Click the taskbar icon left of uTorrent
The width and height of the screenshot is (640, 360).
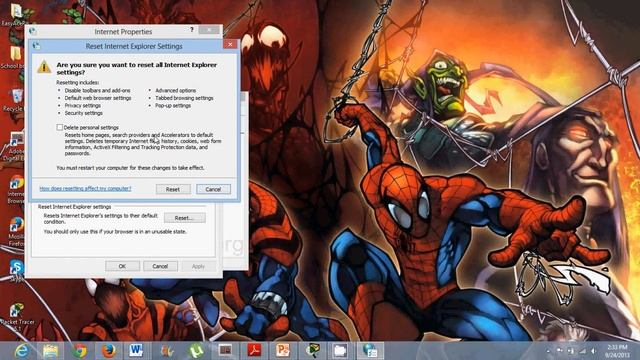point(167,351)
